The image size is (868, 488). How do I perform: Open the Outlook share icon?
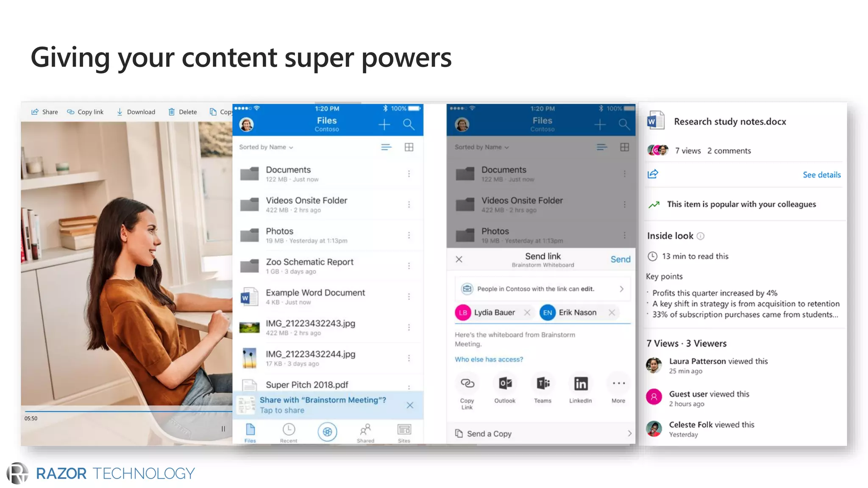point(505,384)
